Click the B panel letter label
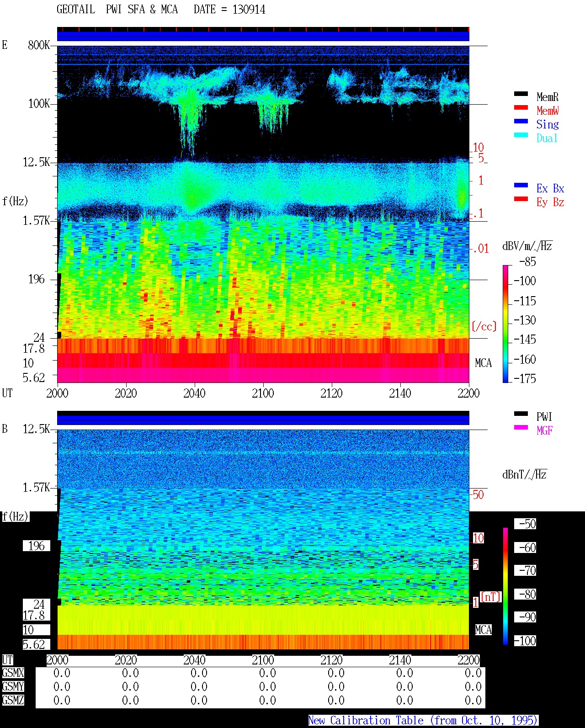Screen dimensions: 585x728 (5, 429)
